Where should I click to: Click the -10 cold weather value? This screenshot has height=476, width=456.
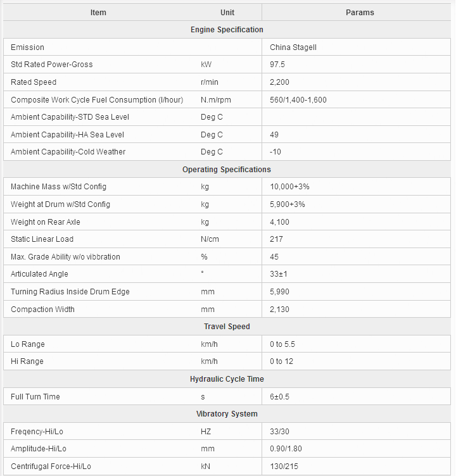[275, 152]
